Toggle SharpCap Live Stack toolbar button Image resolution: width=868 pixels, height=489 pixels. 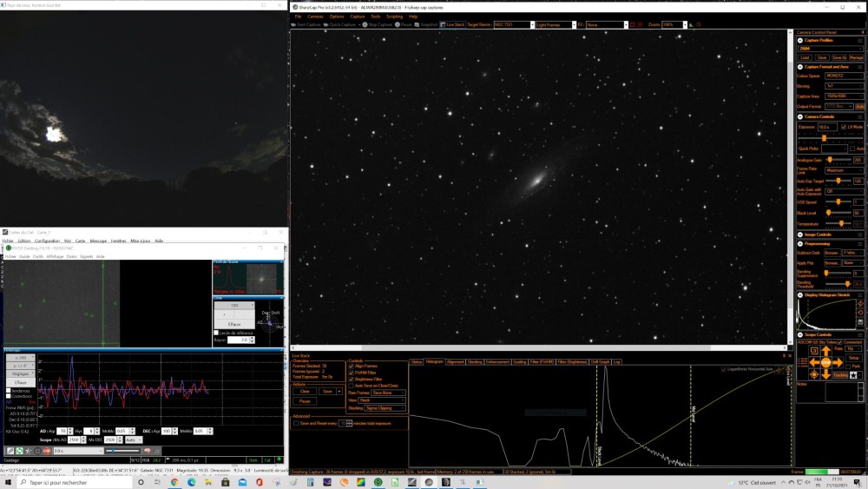452,25
